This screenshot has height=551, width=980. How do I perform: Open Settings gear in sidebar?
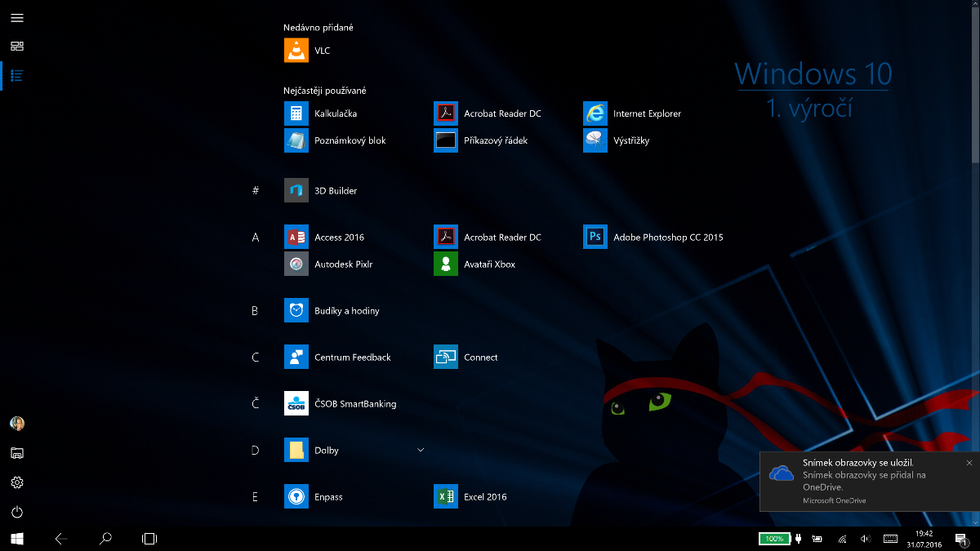click(x=17, y=482)
